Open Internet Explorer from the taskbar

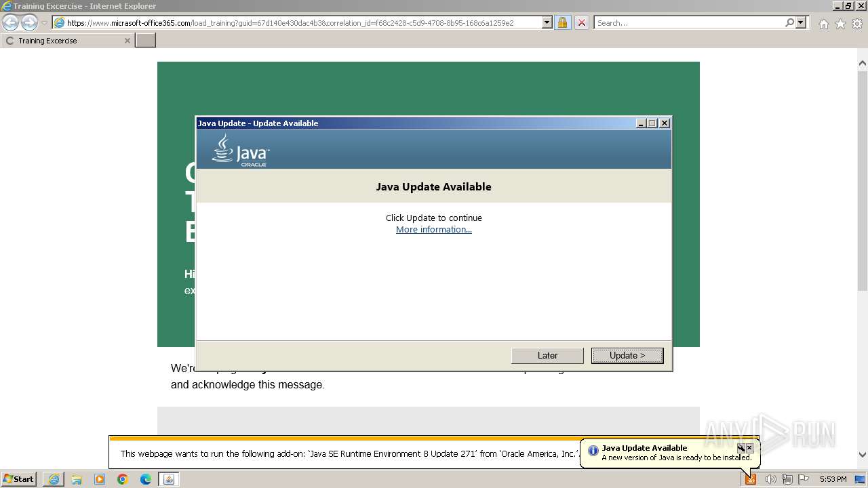(54, 479)
